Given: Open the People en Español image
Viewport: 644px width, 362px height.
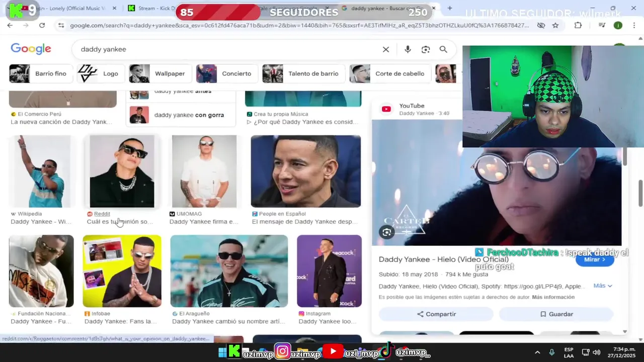Looking at the screenshot, I should [x=306, y=171].
